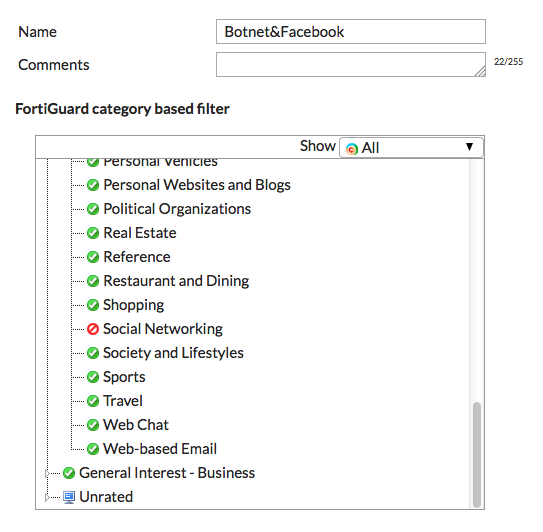Click the green allow icon next to Shopping

[x=93, y=305]
